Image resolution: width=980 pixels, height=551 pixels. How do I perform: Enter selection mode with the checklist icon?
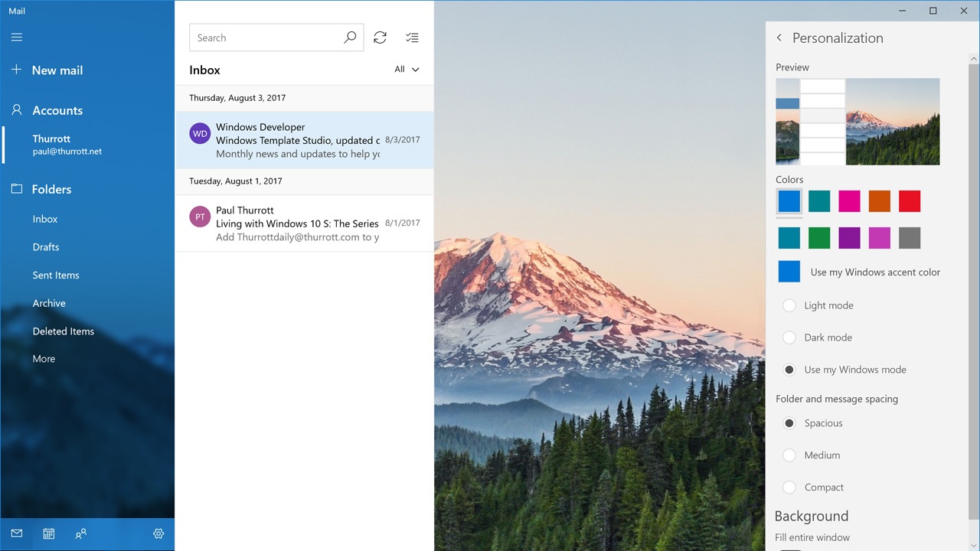(x=412, y=37)
